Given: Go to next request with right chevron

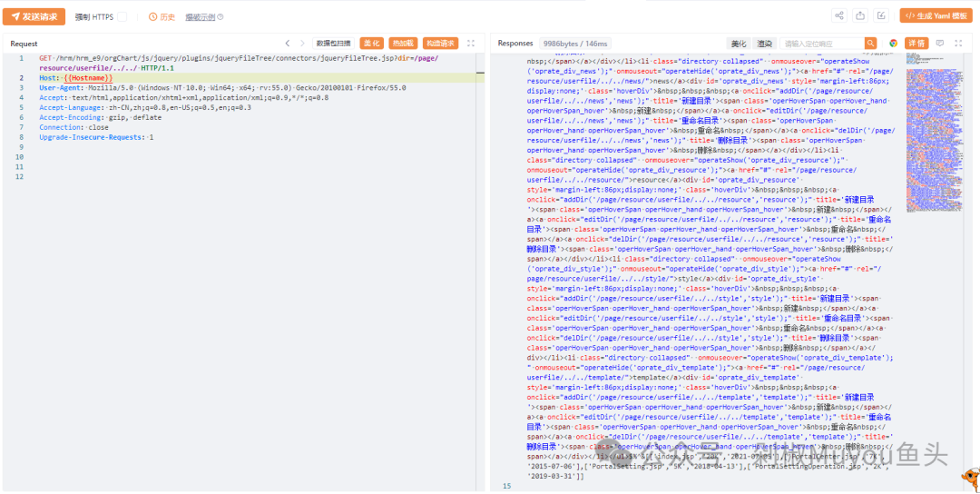Looking at the screenshot, I should (303, 43).
